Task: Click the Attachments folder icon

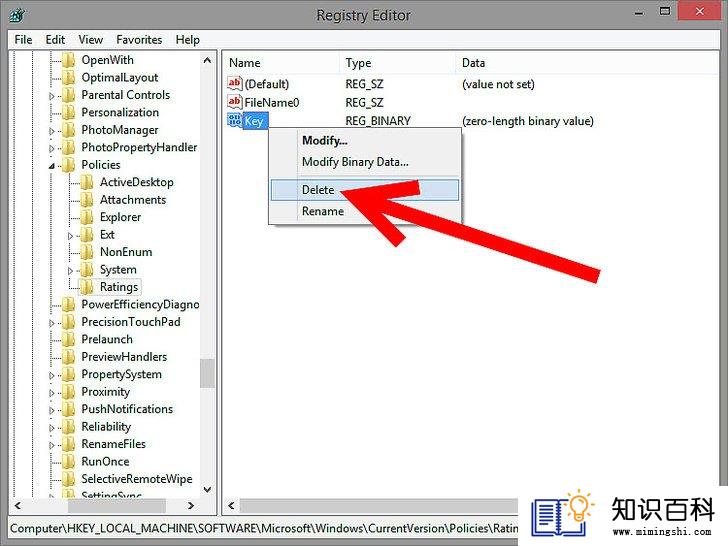Action: click(87, 200)
